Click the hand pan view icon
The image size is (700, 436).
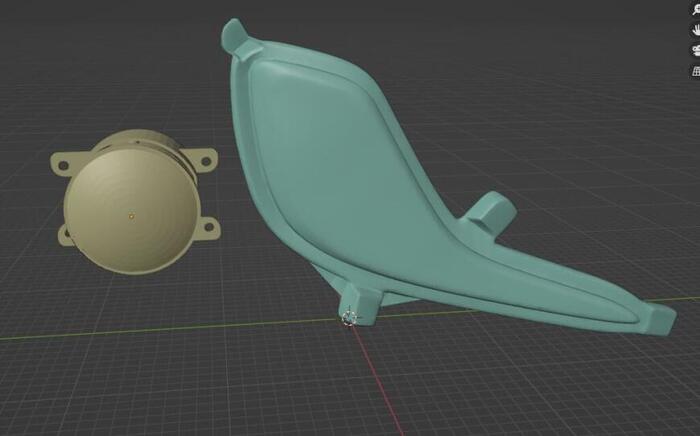(696, 30)
